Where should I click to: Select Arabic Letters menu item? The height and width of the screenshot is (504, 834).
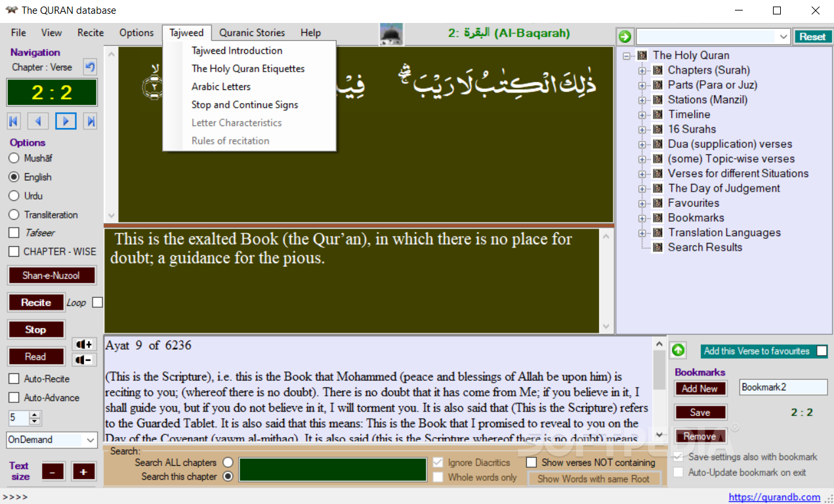pos(221,87)
